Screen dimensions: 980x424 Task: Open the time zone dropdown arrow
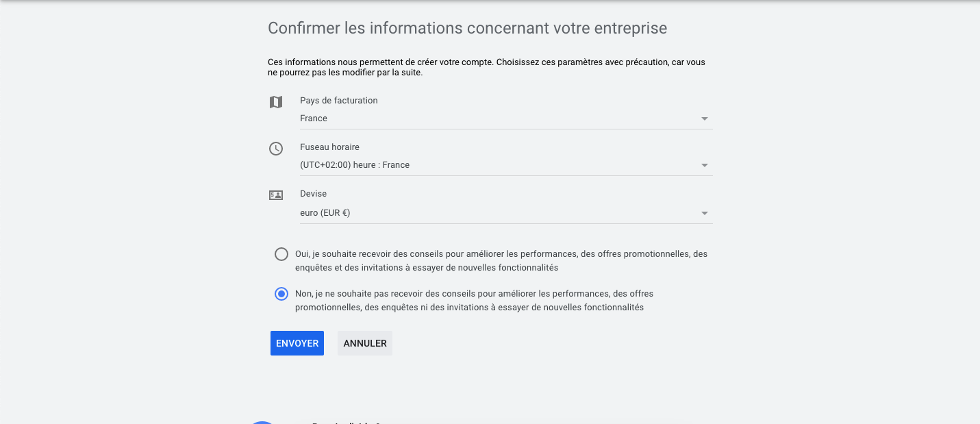tap(705, 166)
